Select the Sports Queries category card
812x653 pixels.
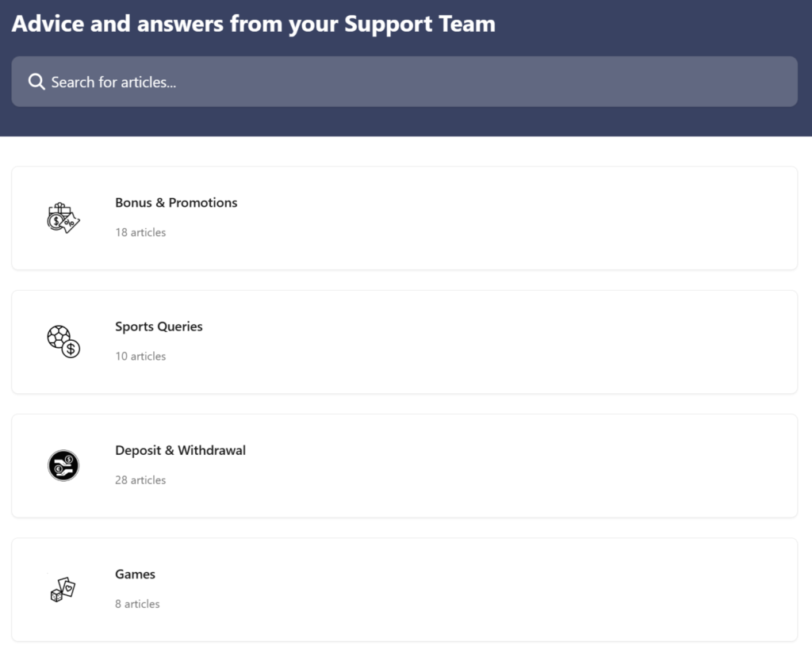click(404, 342)
